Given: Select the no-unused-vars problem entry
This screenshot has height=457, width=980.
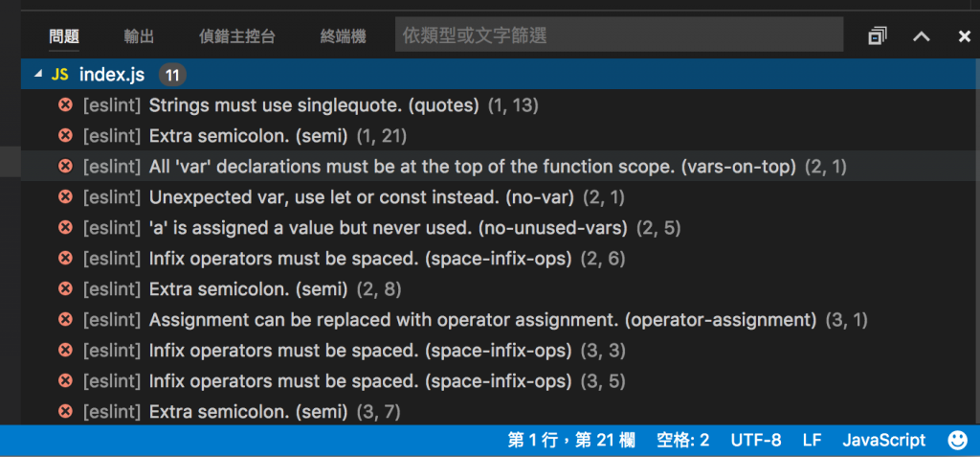Looking at the screenshot, I should (501, 228).
